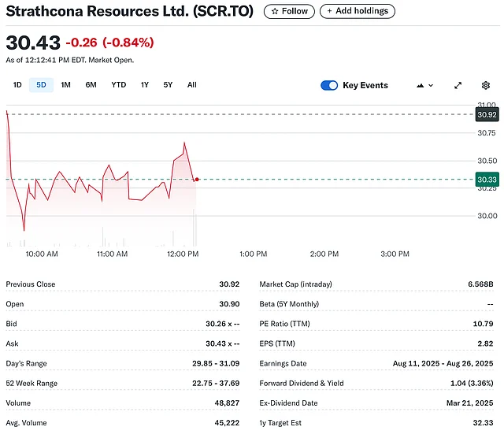This screenshot has height=438, width=504.
Task: Click the Add holdings button
Action: (x=357, y=11)
